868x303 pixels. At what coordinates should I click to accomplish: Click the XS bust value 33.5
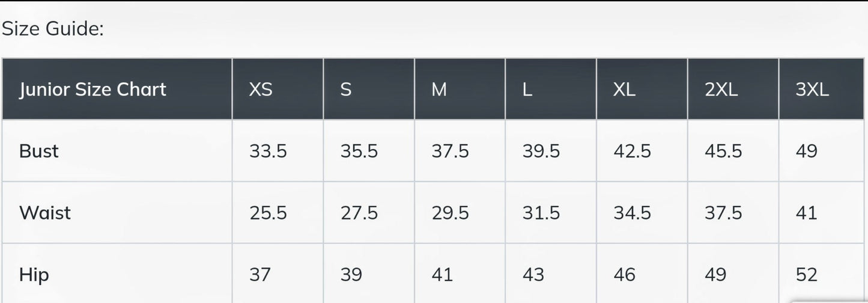pyautogui.click(x=268, y=151)
